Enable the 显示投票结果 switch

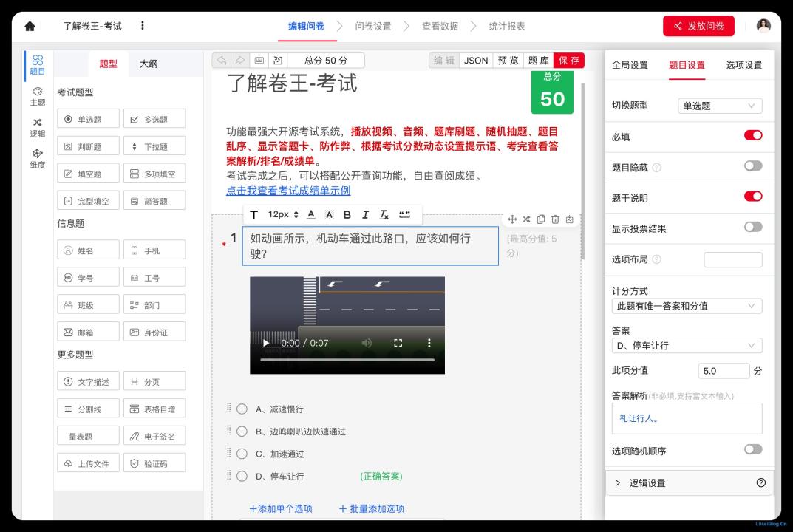(x=753, y=227)
